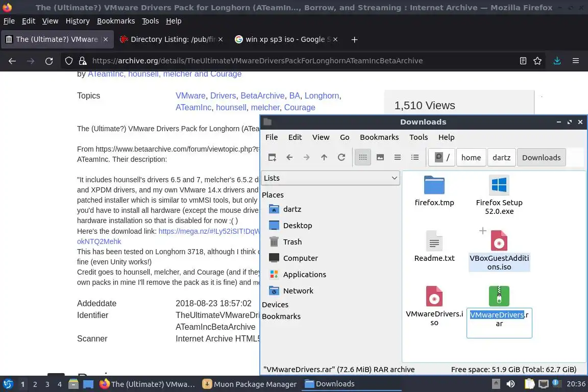Select the VMwareDrivers.iso file icon

click(x=434, y=297)
